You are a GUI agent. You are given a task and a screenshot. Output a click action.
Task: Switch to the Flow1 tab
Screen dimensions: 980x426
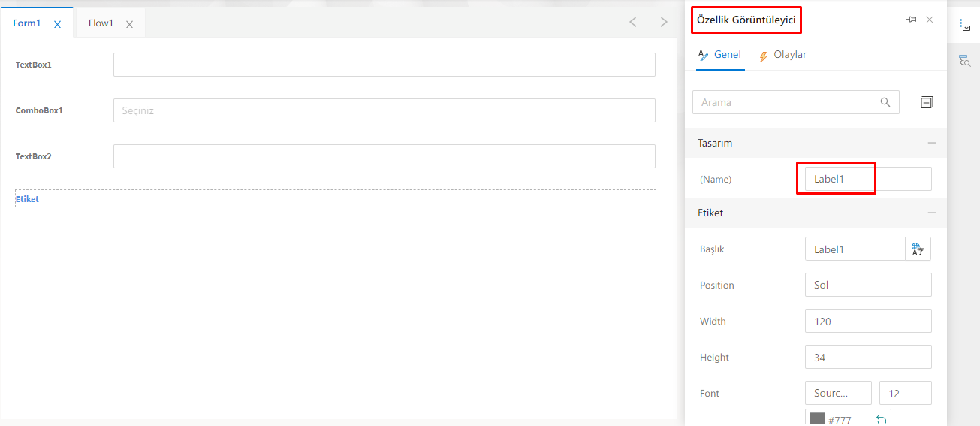101,23
